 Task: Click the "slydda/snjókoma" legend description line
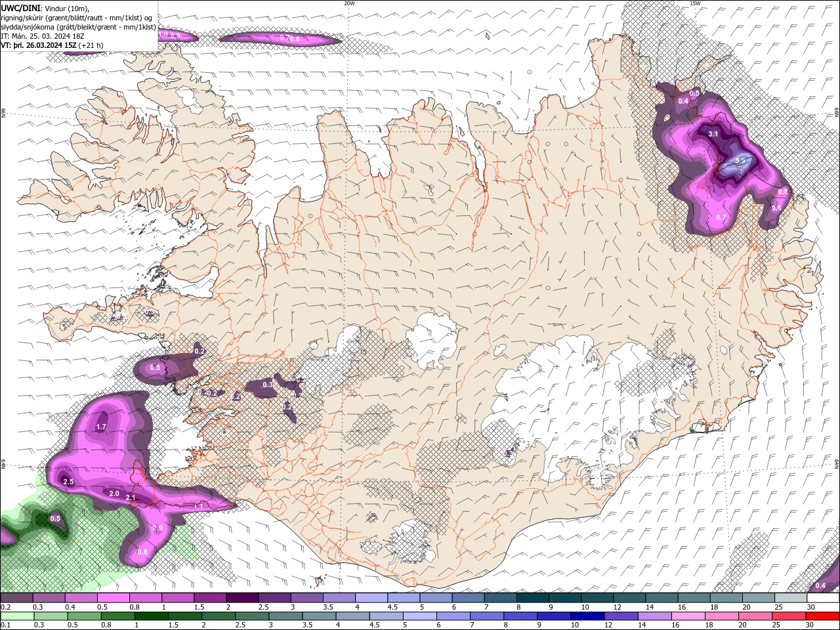tap(78, 27)
